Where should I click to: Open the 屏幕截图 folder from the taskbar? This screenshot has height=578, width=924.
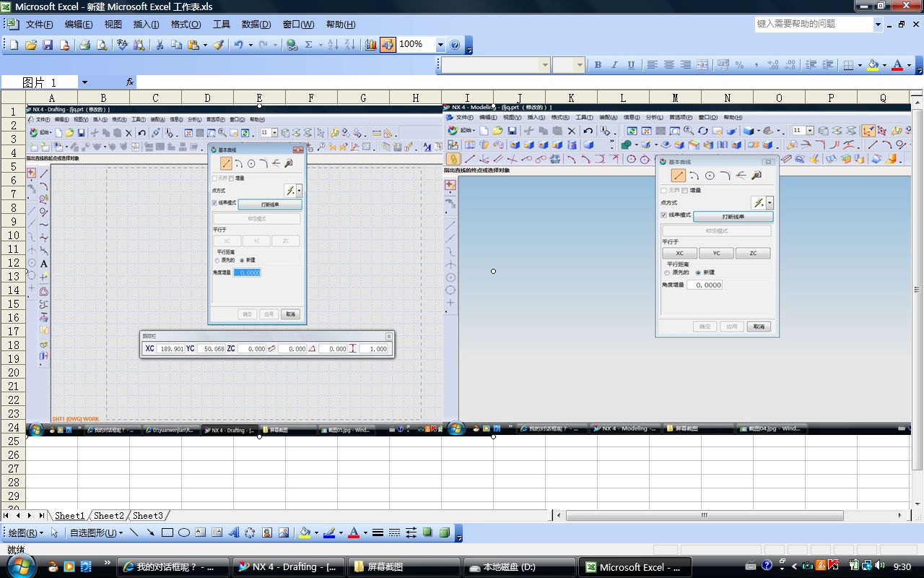point(403,567)
